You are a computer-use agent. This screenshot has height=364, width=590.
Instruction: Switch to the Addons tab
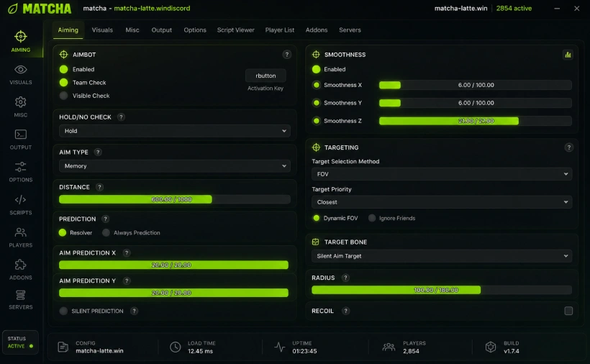[317, 30]
